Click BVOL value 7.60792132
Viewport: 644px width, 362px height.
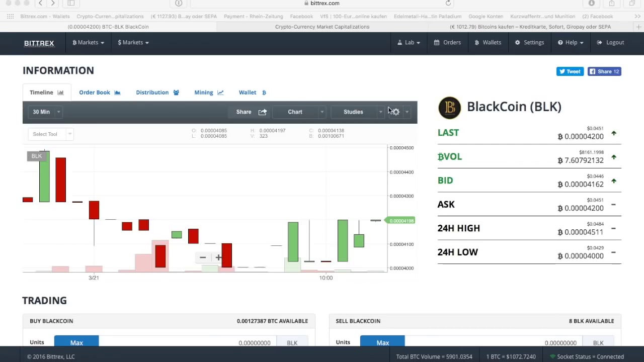[x=581, y=160]
